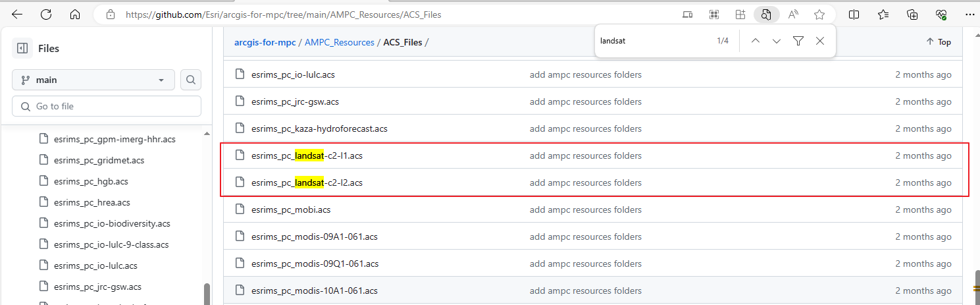Viewport: 980px width, 305px height.
Task: Select esrims_pc_io-lulc.acs in file tree
Action: (95, 265)
